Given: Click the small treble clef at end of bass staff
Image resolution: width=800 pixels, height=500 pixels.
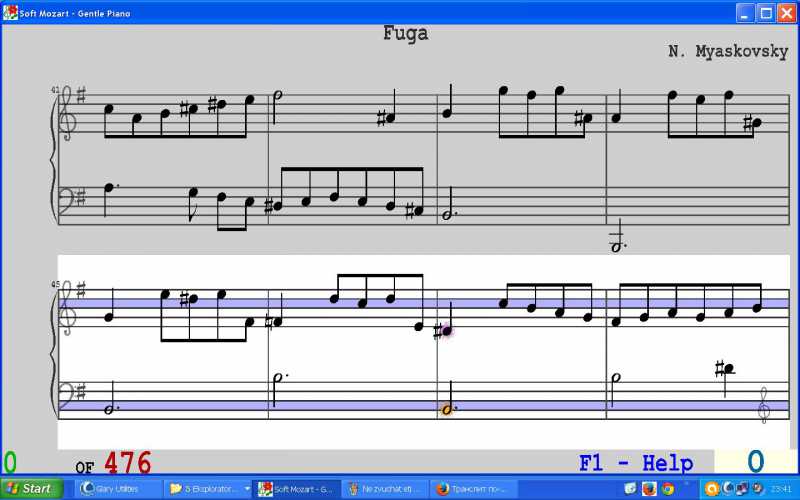Looking at the screenshot, I should 763,405.
